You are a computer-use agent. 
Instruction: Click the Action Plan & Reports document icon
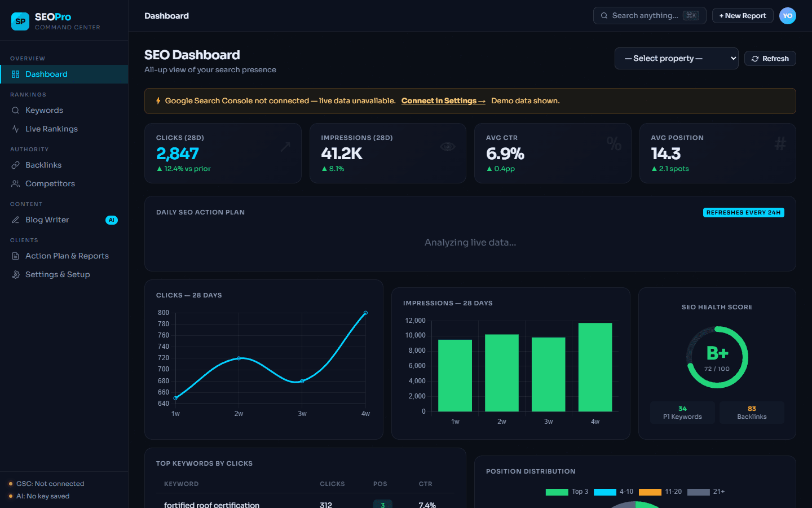click(x=15, y=256)
